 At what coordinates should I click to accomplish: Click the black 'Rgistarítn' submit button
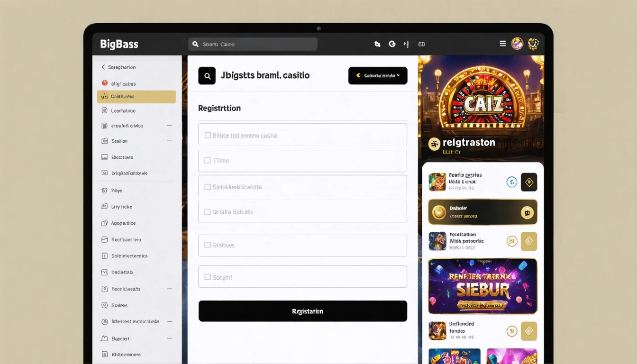click(303, 311)
